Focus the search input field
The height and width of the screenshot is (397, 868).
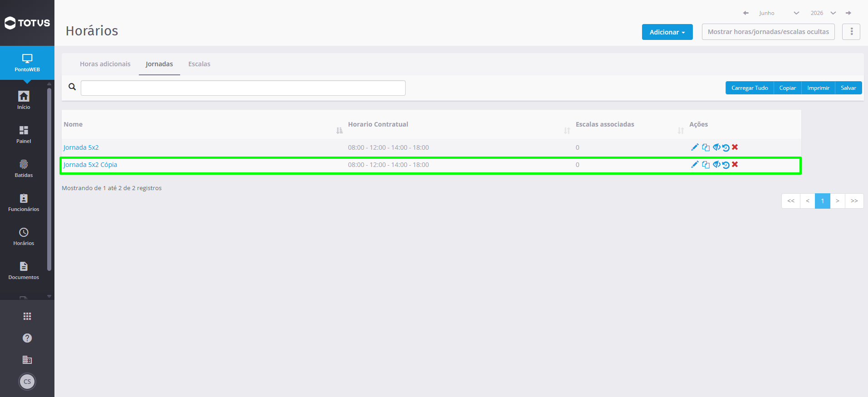(x=243, y=88)
